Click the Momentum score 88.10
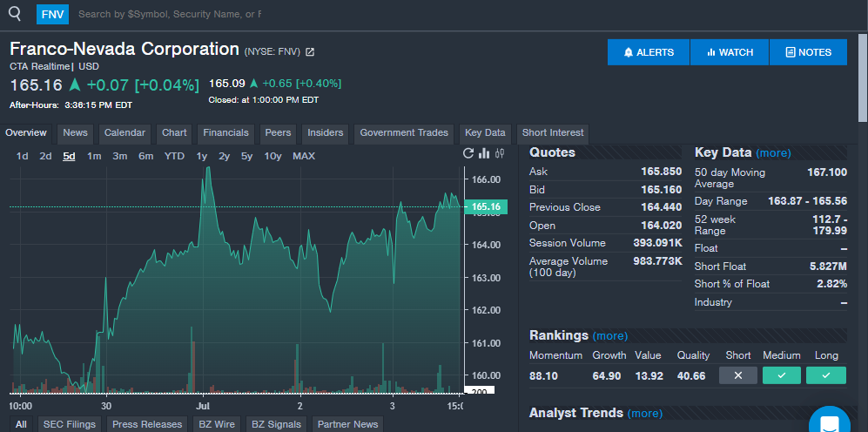The height and width of the screenshot is (432, 868). (x=543, y=376)
